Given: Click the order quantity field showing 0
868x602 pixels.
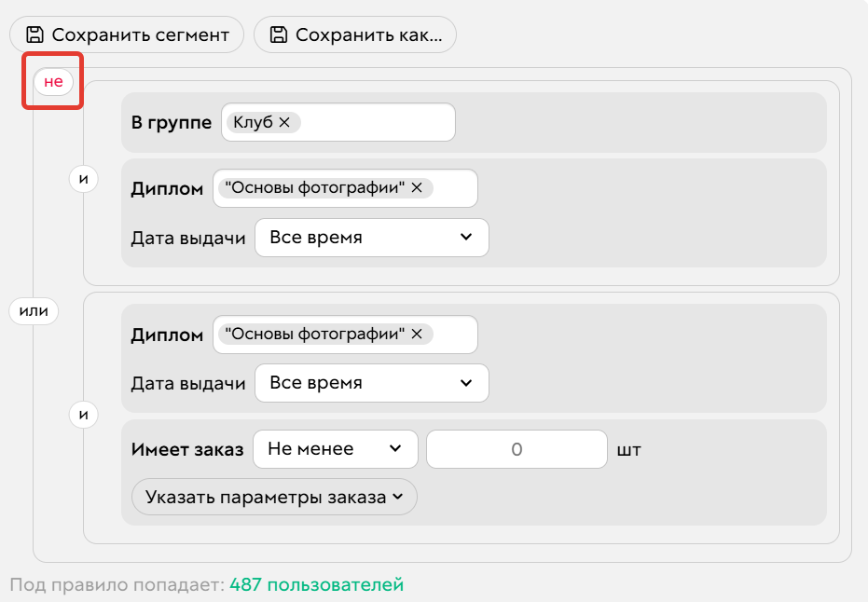Looking at the screenshot, I should tap(517, 448).
